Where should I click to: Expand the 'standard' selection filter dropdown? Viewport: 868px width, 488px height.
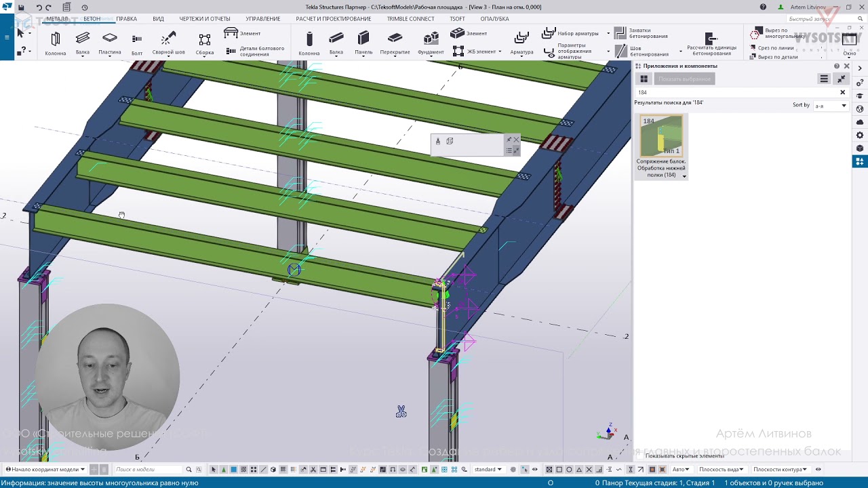(488, 469)
